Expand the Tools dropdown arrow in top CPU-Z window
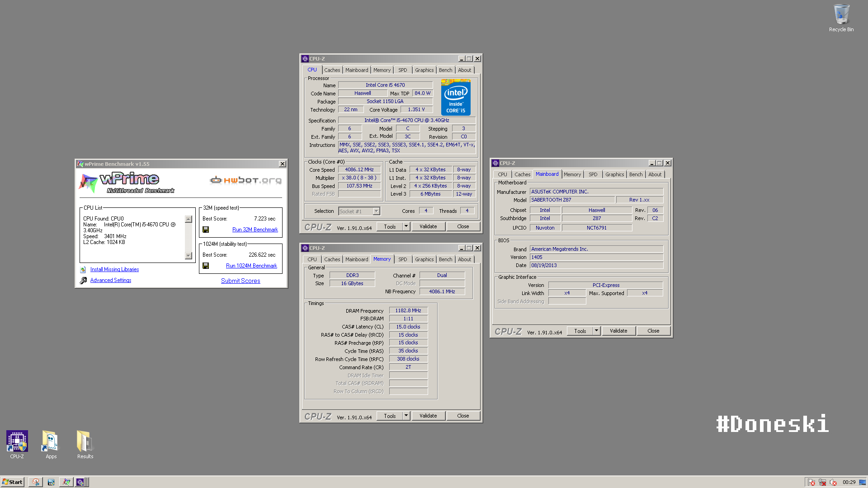Viewport: 868px width, 488px height. [x=406, y=226]
